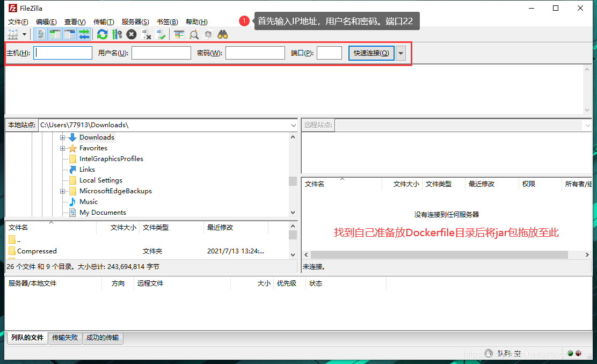
Task: Switch to the 列队的文件 tab
Action: click(x=27, y=338)
